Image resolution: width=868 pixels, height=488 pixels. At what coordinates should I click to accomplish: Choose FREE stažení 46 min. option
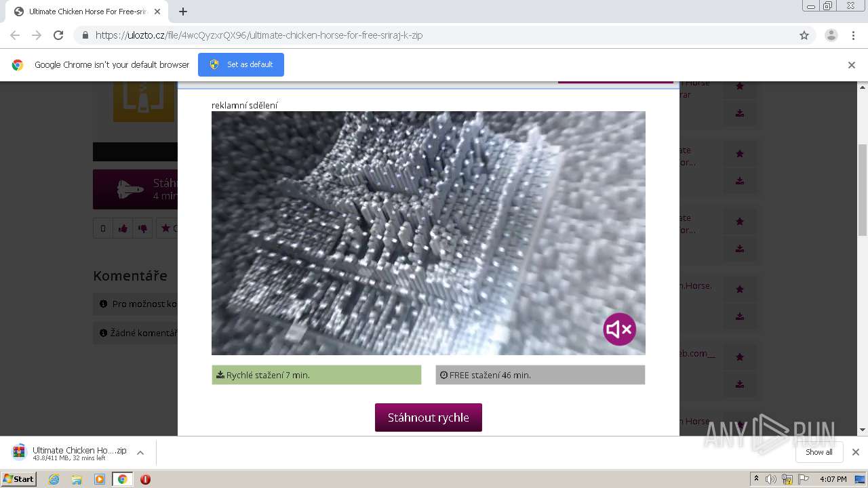pyautogui.click(x=540, y=375)
